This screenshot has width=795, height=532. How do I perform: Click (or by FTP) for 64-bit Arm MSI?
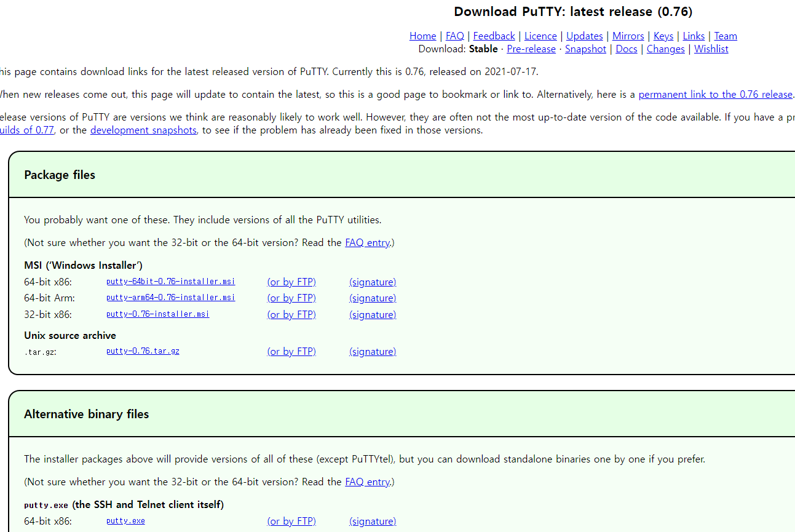291,298
